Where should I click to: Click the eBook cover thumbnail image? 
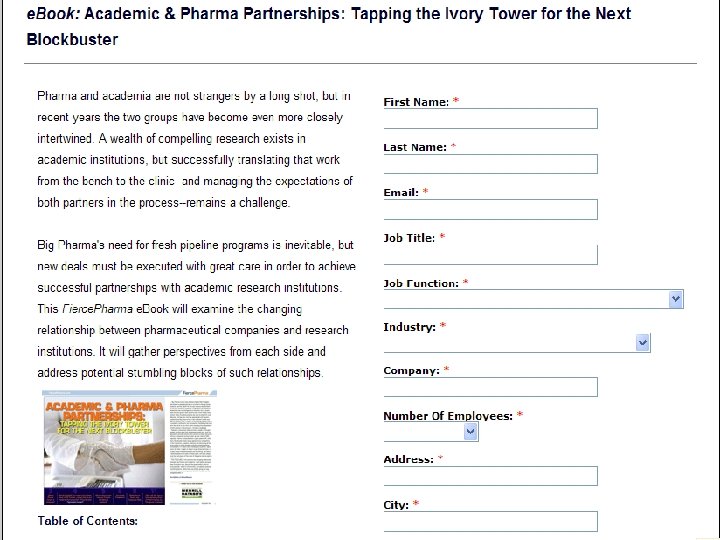pos(131,447)
